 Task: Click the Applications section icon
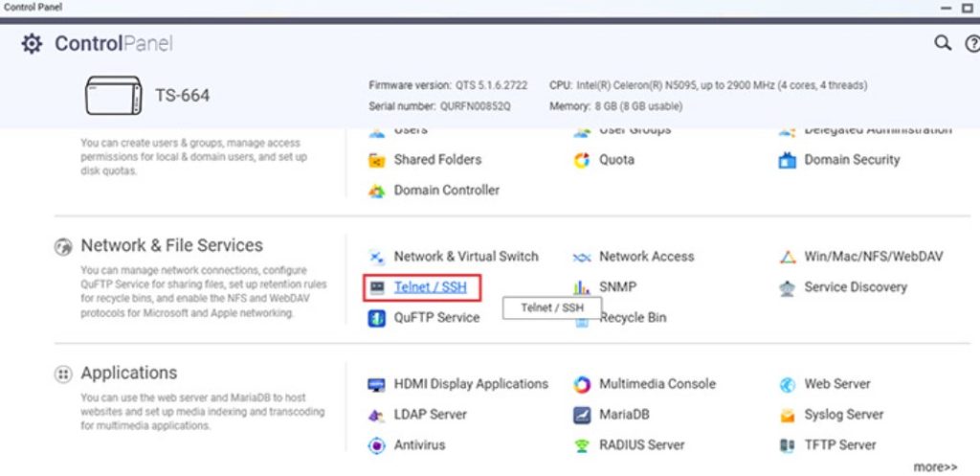pos(63,374)
